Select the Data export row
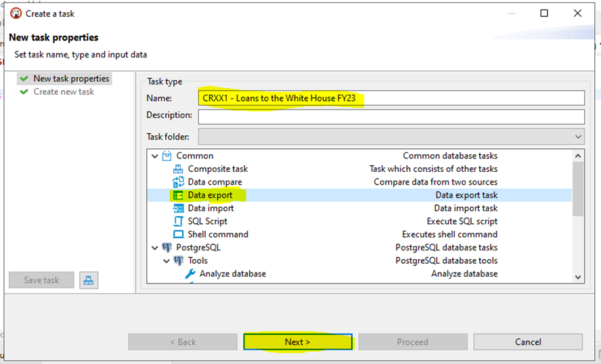Image resolution: width=601 pixels, height=364 pixels. tap(359, 195)
